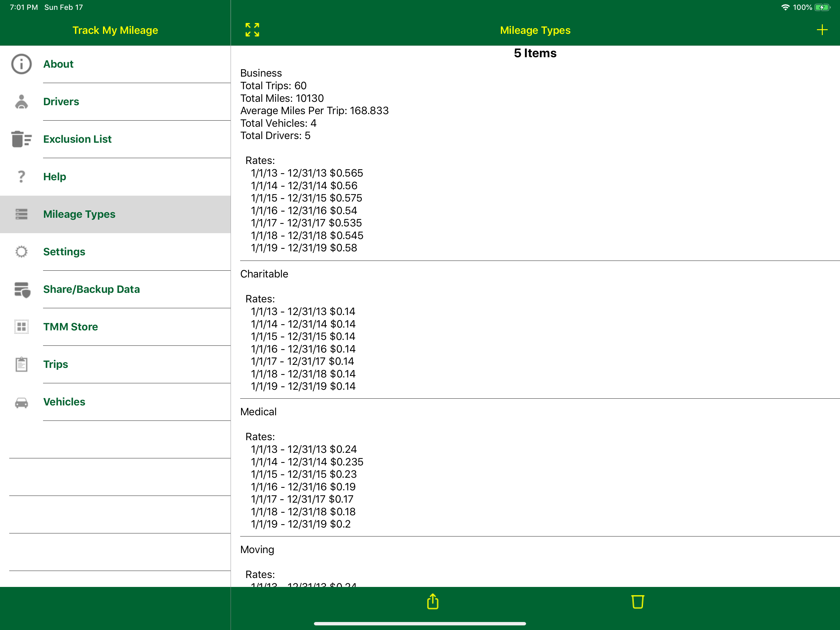Click the Vehicles car icon
Screen dimensions: 840x630
point(21,402)
